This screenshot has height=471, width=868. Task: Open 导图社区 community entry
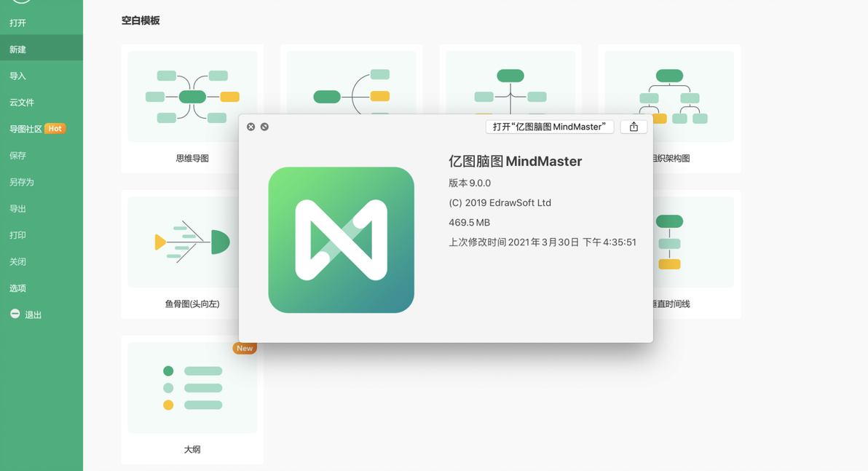coord(25,129)
